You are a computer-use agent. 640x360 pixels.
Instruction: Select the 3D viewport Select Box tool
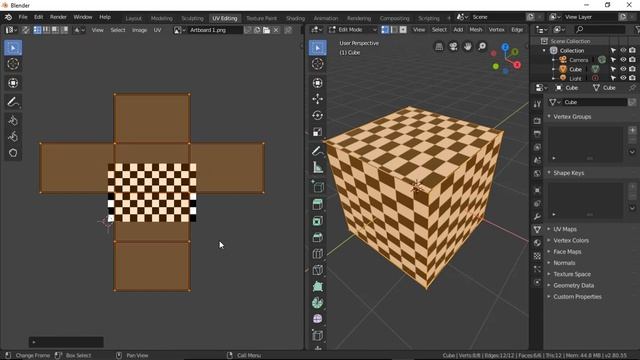(318, 48)
